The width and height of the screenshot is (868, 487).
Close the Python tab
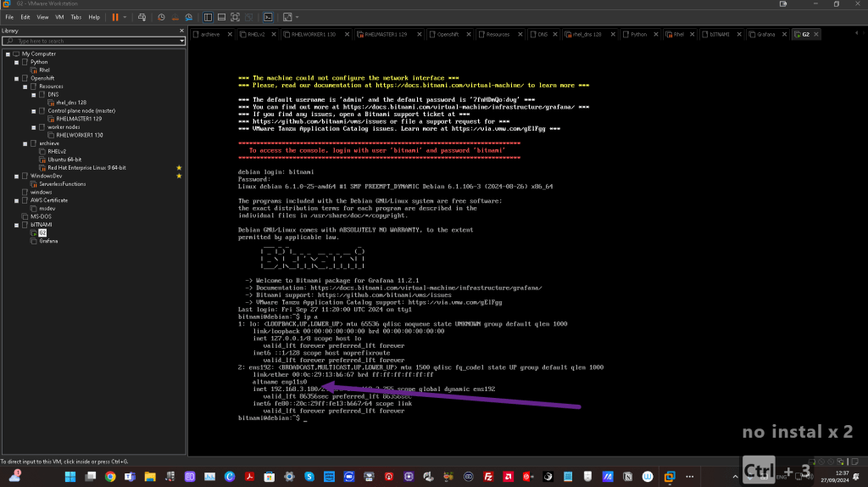656,34
